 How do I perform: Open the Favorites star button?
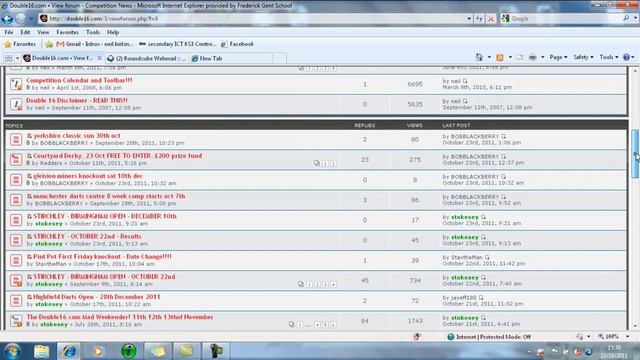pyautogui.click(x=20, y=44)
